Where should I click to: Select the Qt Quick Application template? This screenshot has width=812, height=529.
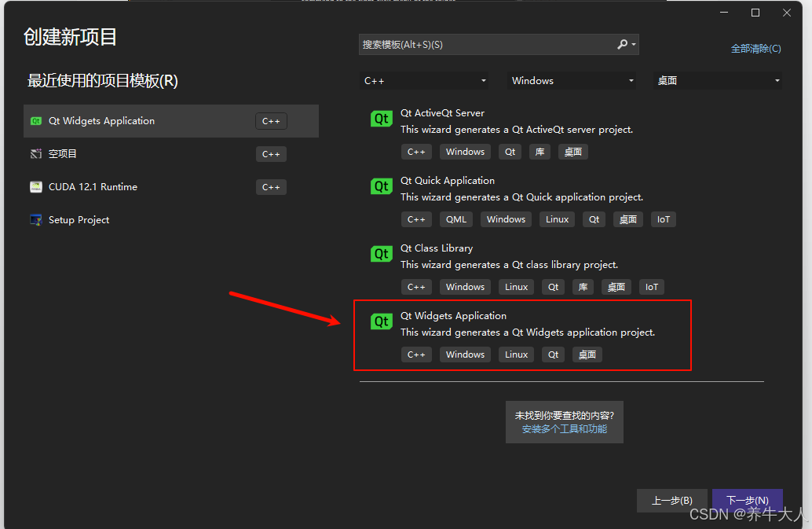click(561, 200)
